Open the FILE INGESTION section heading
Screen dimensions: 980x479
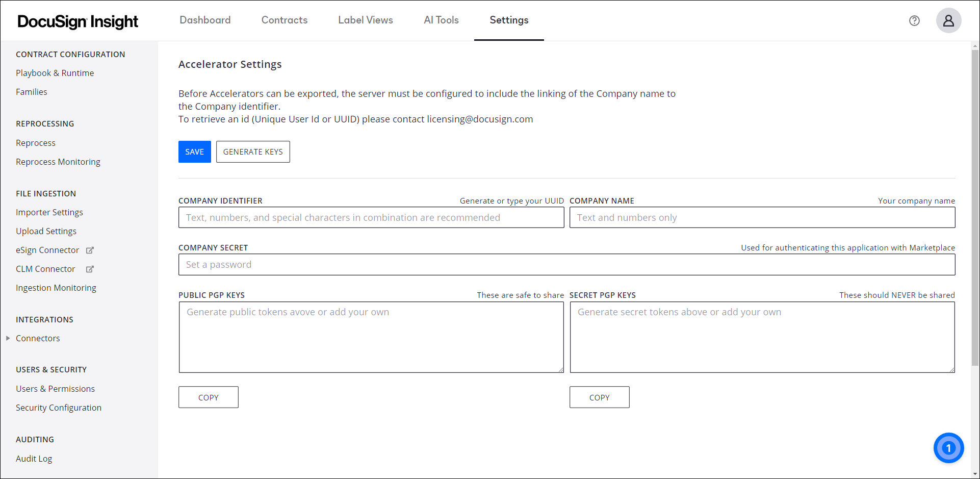pyautogui.click(x=46, y=193)
